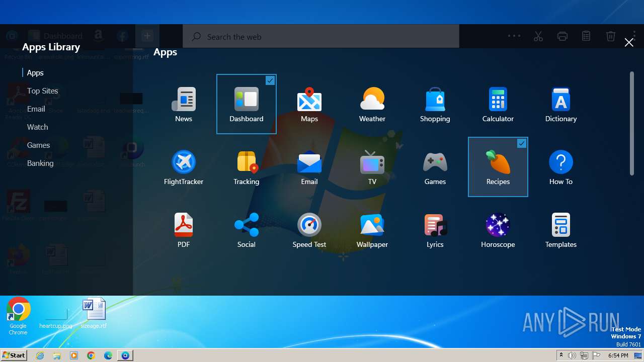Uncheck the Dashboard tile checkmark
This screenshot has height=362, width=644.
pyautogui.click(x=270, y=80)
